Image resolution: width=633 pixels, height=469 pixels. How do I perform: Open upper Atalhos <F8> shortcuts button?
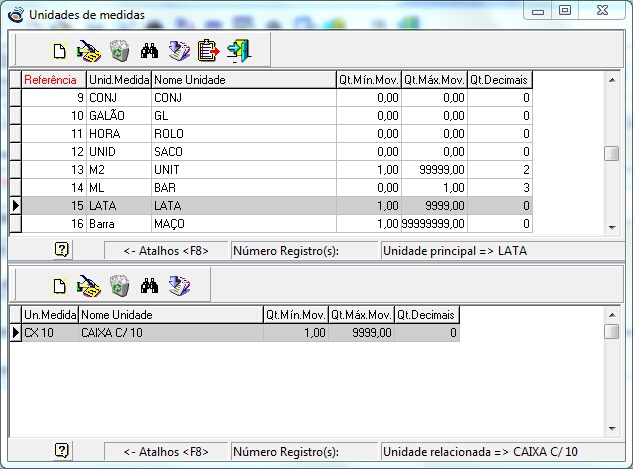coord(166,251)
